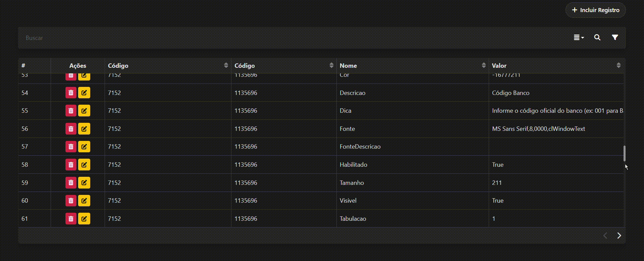
Task: Go to the next page arrow
Action: pos(619,236)
